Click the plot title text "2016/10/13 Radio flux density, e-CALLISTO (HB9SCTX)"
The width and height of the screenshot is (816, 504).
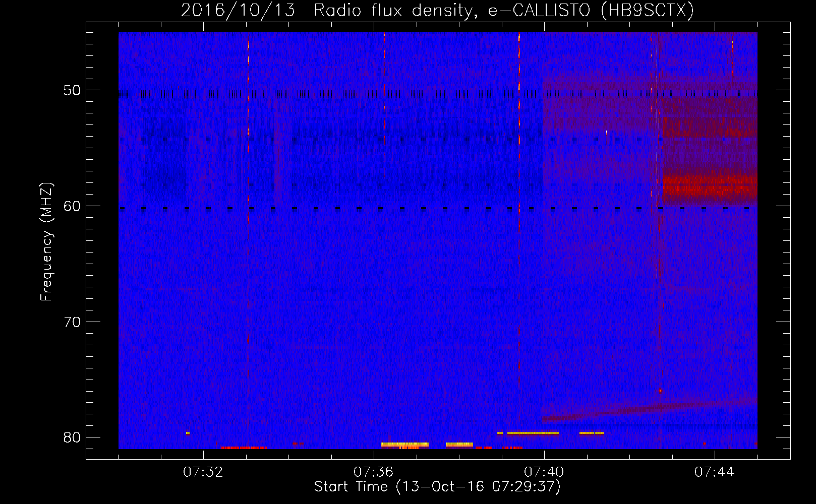tap(437, 11)
